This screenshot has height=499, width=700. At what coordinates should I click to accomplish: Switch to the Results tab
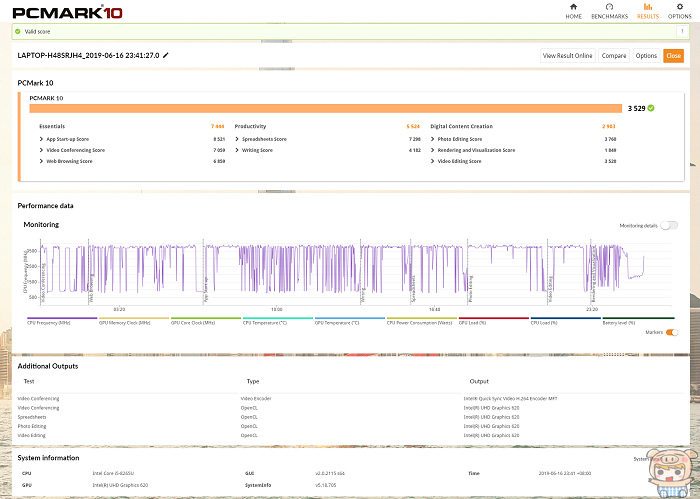[647, 11]
